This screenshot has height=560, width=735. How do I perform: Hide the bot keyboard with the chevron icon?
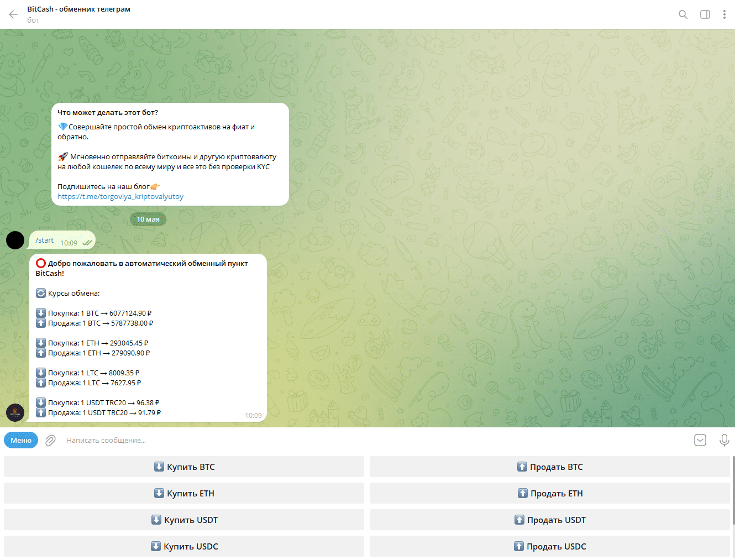point(700,440)
